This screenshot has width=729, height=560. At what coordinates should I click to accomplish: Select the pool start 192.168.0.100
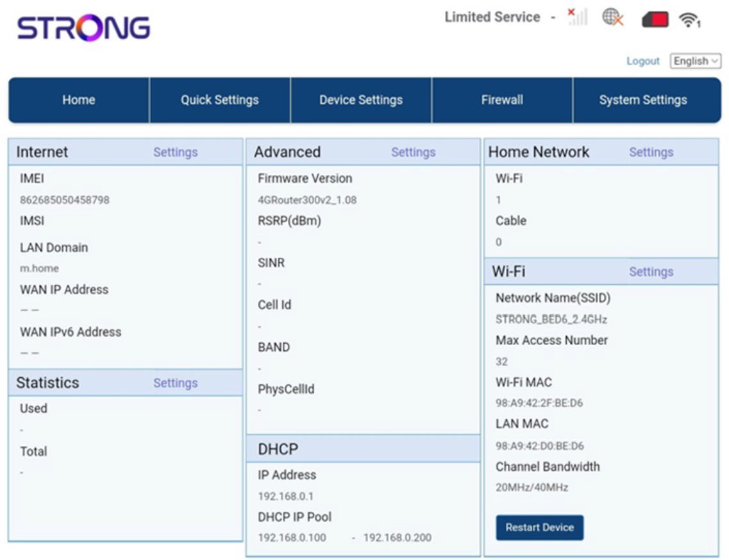(x=292, y=538)
